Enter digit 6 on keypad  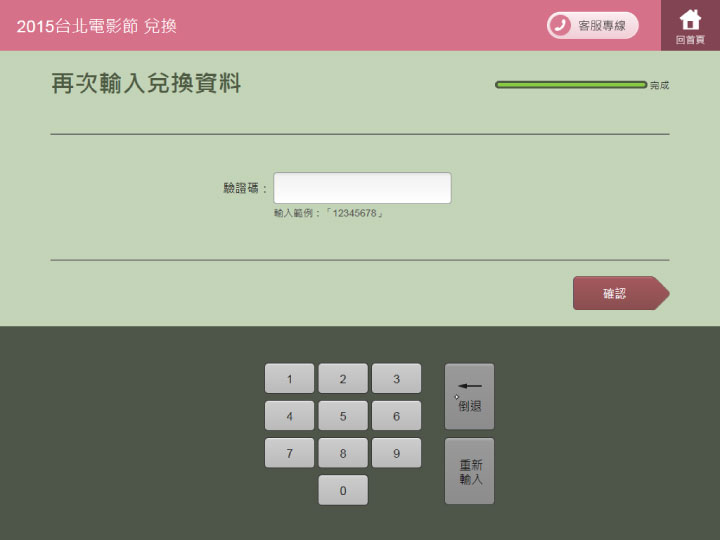click(x=396, y=416)
